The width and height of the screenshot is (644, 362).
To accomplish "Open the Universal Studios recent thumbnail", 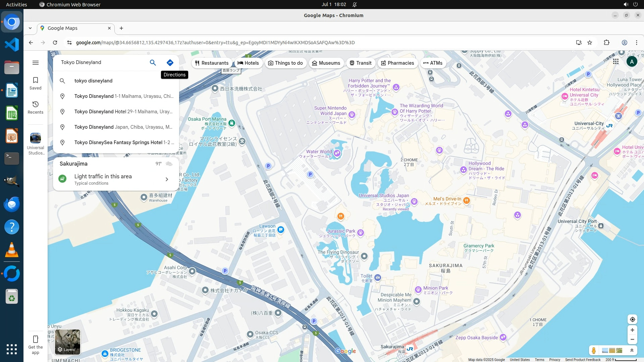I will click(x=36, y=138).
